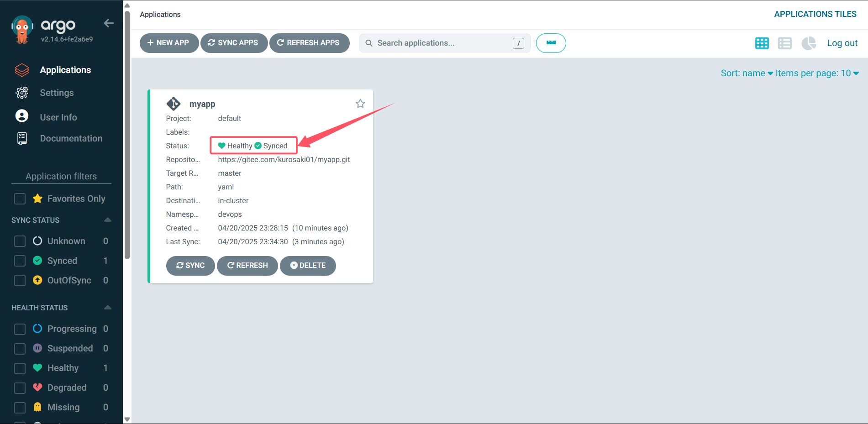Click the slash shortcut key hint
Screen dimensions: 868x424
(x=518, y=43)
